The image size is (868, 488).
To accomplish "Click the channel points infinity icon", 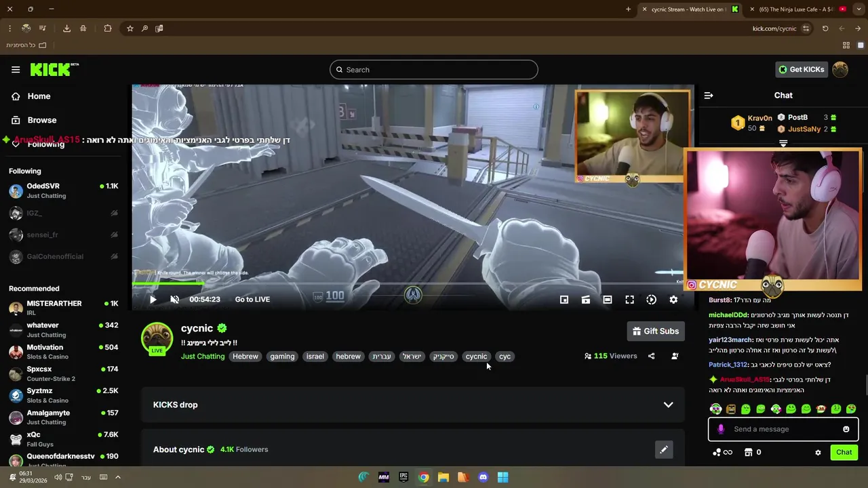I will click(722, 452).
